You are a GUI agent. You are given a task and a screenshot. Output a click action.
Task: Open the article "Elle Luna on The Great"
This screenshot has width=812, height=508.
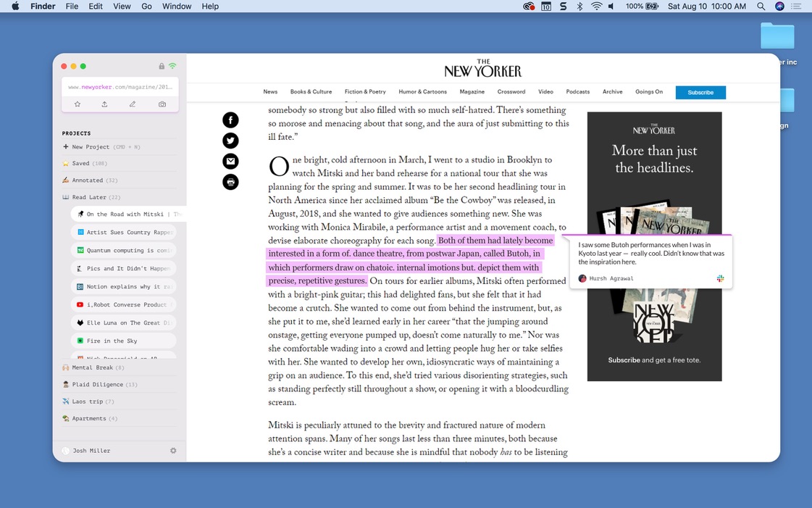[123, 323]
